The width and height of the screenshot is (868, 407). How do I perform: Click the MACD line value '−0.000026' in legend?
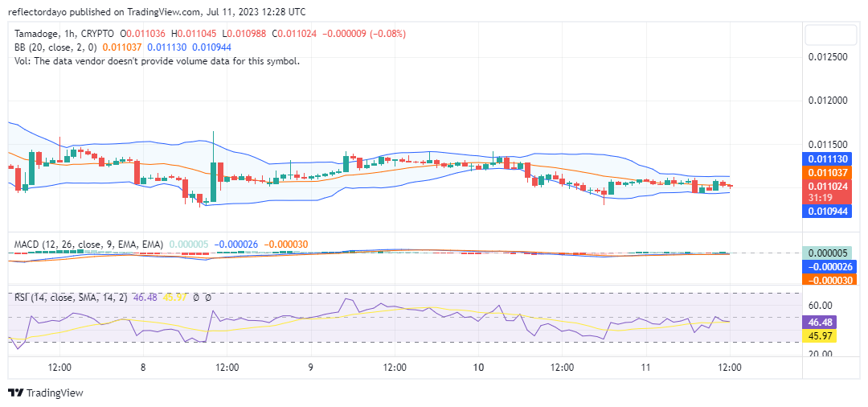pos(236,245)
